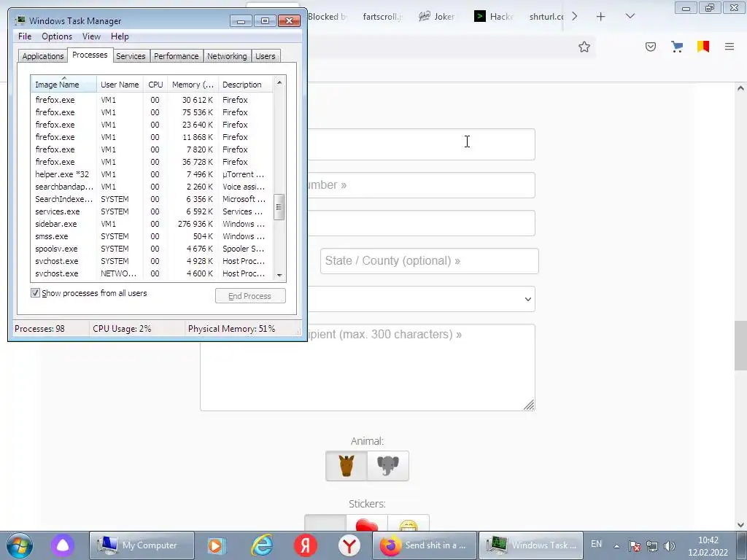Switch to the Joker browser tab
747x560 pixels.
click(437, 16)
